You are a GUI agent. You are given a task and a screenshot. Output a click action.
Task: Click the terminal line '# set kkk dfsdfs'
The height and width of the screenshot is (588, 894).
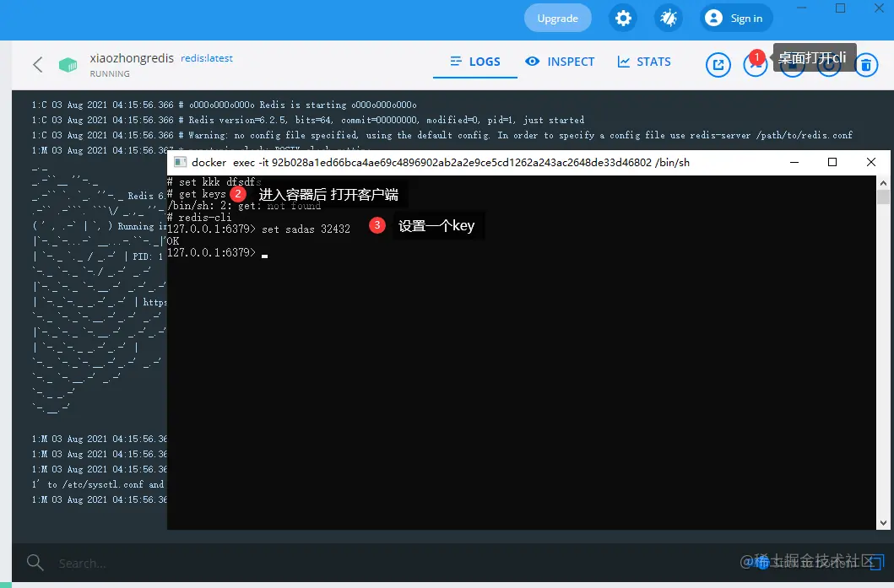[x=214, y=182]
